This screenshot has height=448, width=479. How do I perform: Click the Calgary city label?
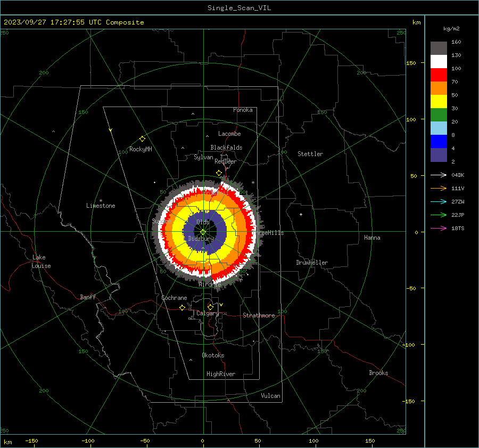pos(208,313)
